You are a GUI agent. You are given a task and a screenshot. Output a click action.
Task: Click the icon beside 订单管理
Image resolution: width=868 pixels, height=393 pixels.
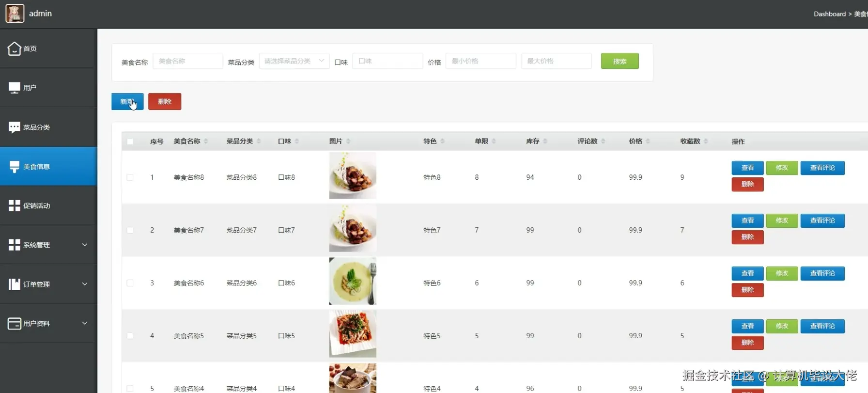pyautogui.click(x=15, y=284)
